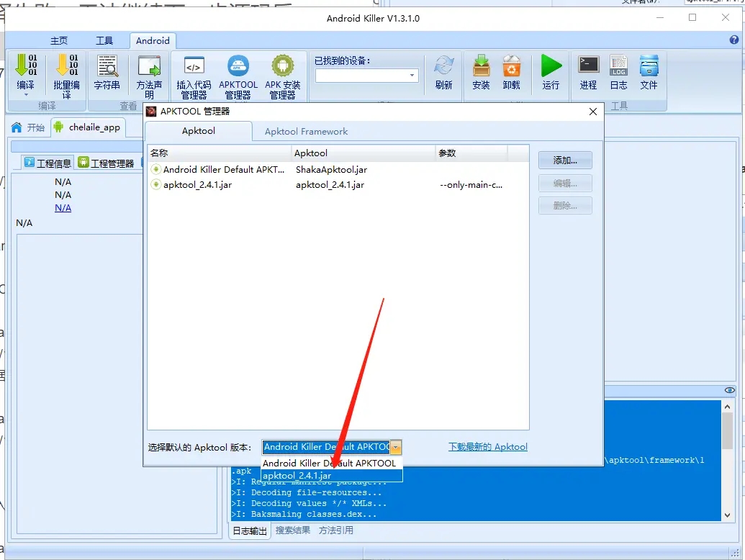Switch to the Apktool Framework tab
745x560 pixels.
point(306,132)
